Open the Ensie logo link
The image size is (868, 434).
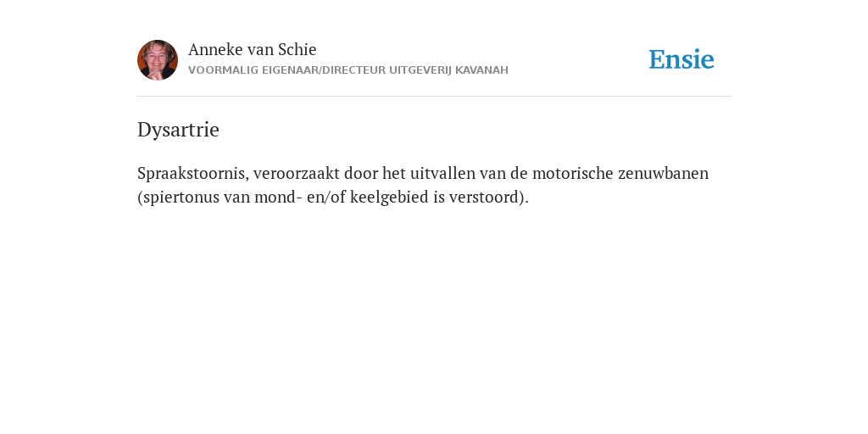point(682,59)
